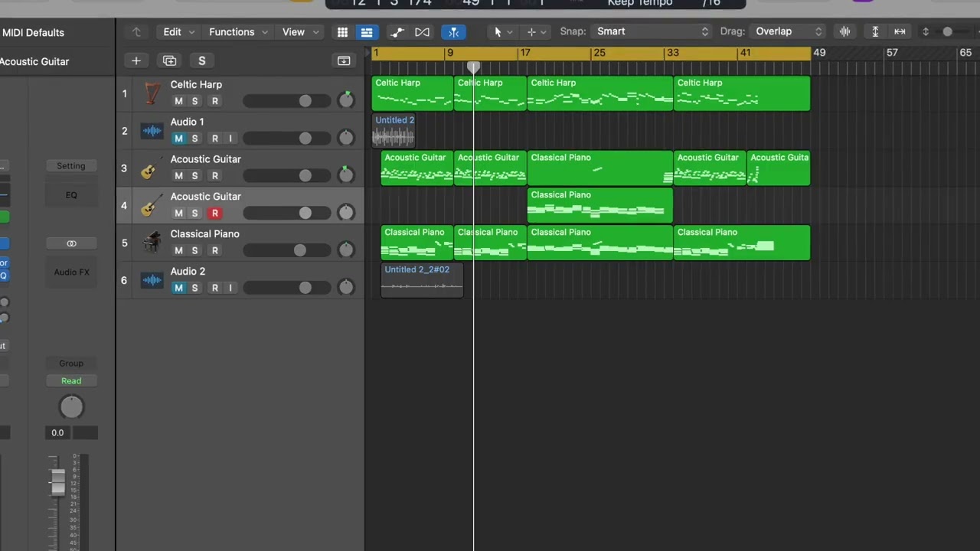Mute the Celtic Harp track
The width and height of the screenshot is (980, 551).
click(x=178, y=101)
